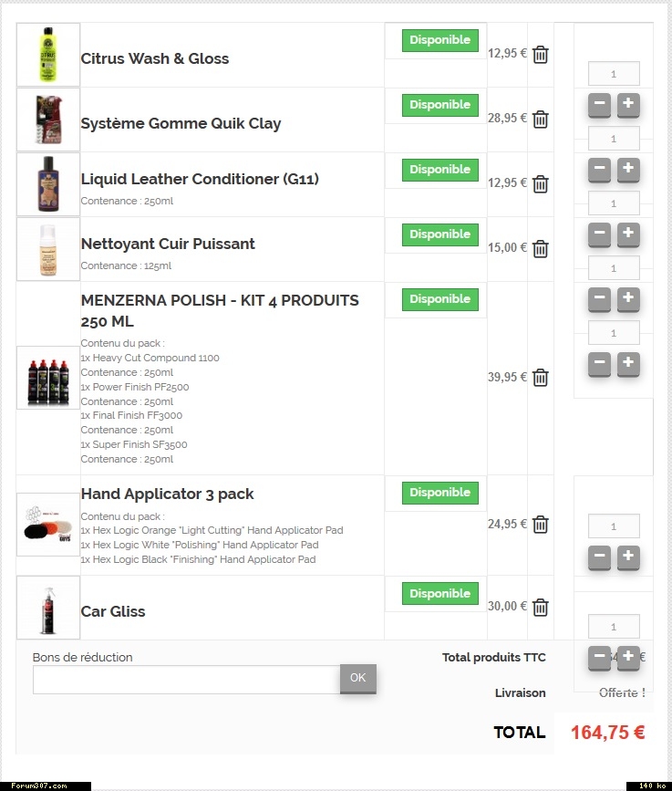Image resolution: width=672 pixels, height=791 pixels.
Task: Open the Système Gomme Quik Clay product link
Action: [x=181, y=123]
